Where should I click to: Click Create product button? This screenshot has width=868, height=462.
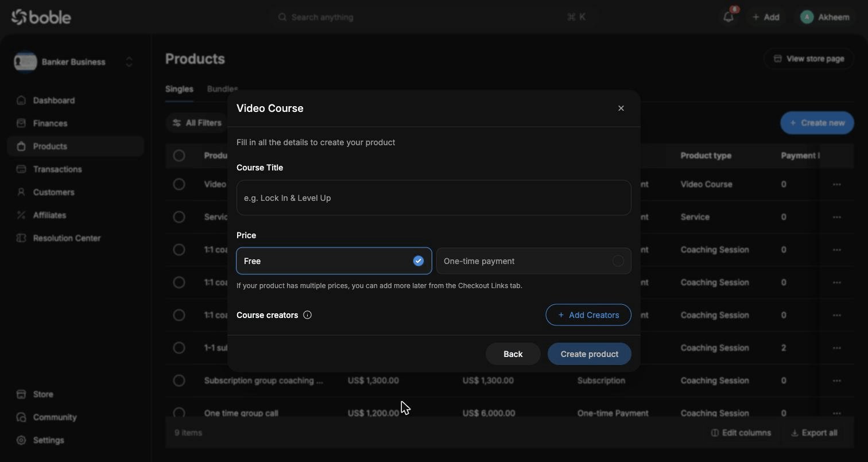click(x=590, y=354)
